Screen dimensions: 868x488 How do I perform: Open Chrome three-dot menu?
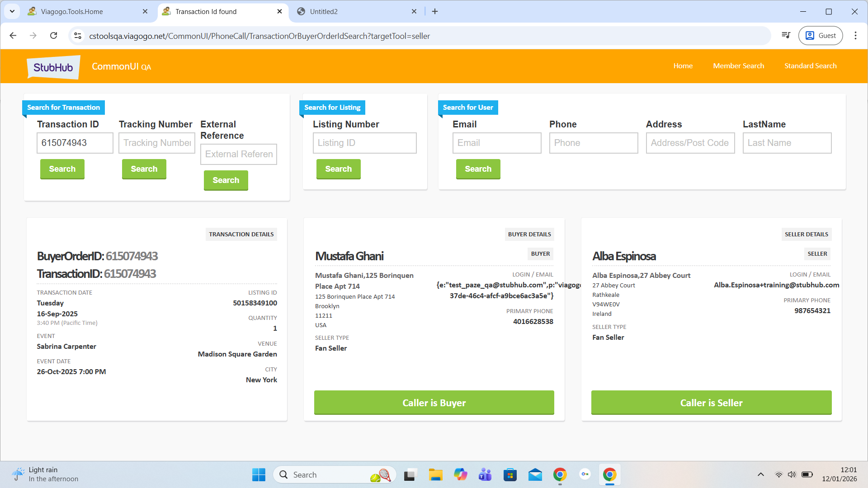pyautogui.click(x=855, y=36)
